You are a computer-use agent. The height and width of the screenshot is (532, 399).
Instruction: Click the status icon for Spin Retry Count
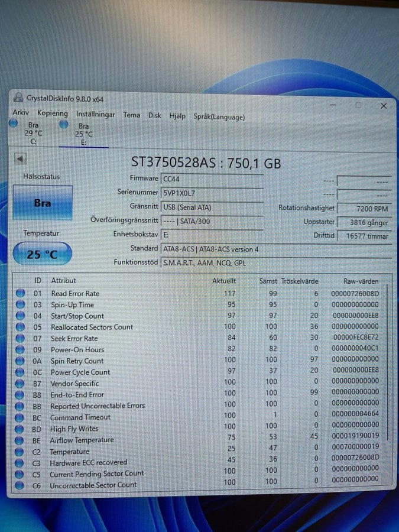20,361
